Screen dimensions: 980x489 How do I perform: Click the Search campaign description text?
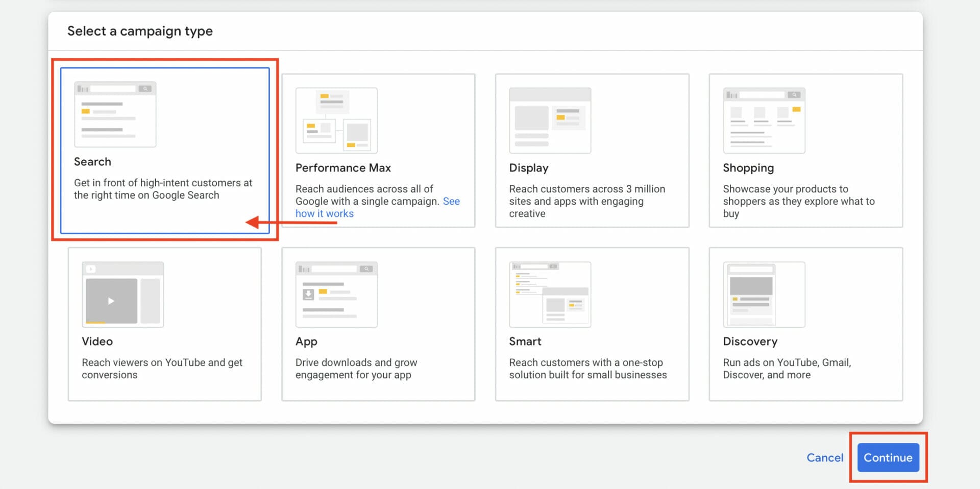pyautogui.click(x=163, y=189)
